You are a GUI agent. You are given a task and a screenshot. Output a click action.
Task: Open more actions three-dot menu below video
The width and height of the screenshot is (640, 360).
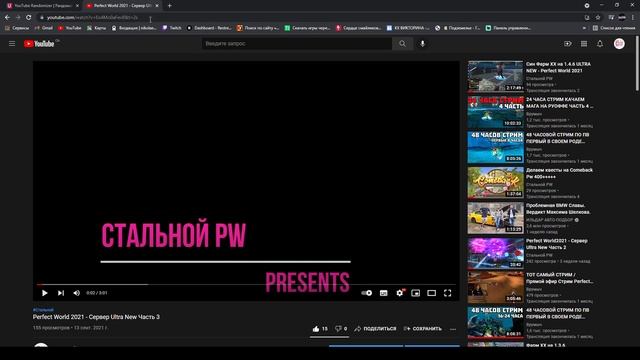(x=453, y=329)
